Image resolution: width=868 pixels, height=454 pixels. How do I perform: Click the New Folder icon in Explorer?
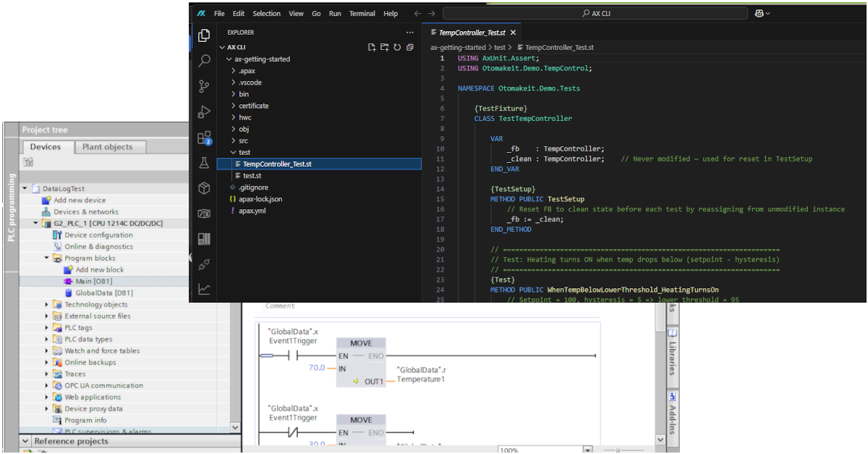(x=383, y=46)
